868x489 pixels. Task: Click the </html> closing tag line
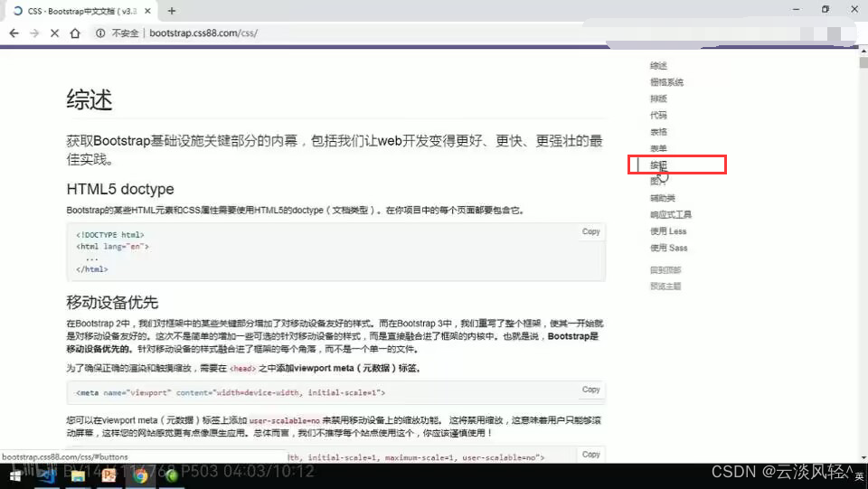pyautogui.click(x=92, y=269)
